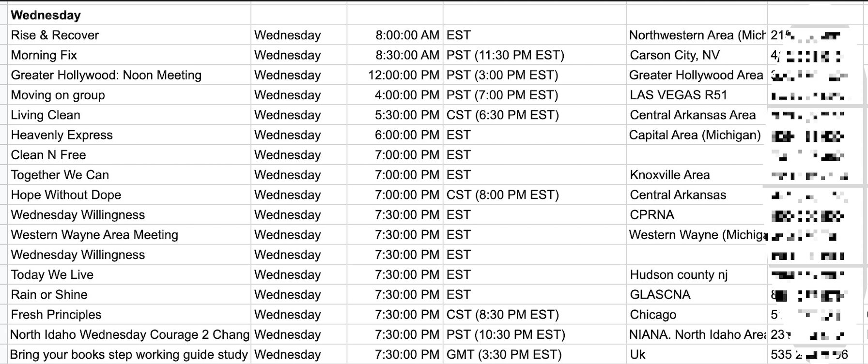Select the CPRNA area cell
This screenshot has width=868, height=364.
click(x=697, y=214)
